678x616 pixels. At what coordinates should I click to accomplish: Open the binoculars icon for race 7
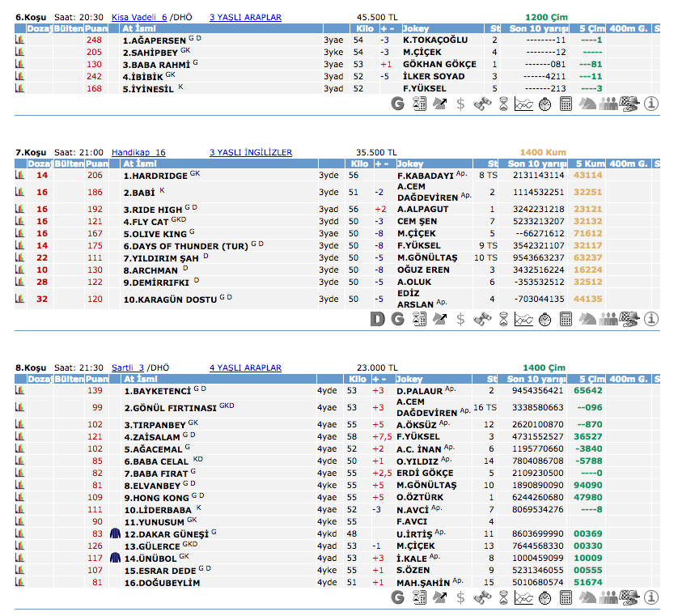(x=482, y=319)
